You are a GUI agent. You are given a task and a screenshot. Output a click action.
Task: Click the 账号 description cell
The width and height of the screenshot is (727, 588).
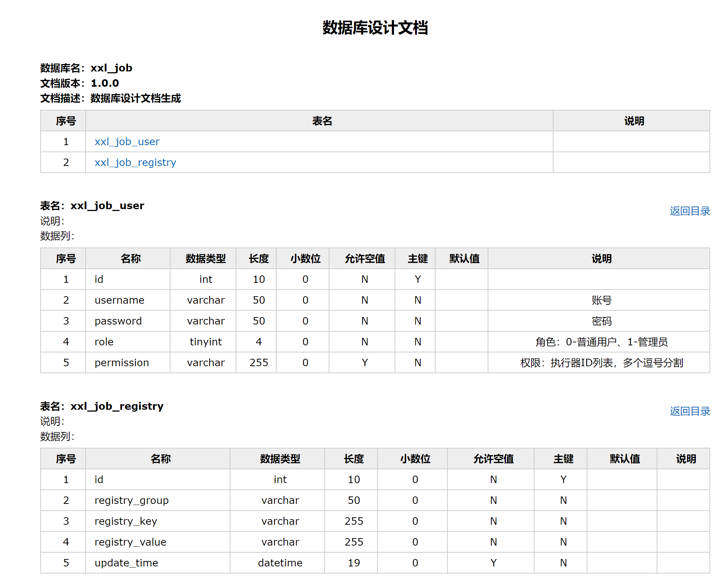pyautogui.click(x=601, y=300)
